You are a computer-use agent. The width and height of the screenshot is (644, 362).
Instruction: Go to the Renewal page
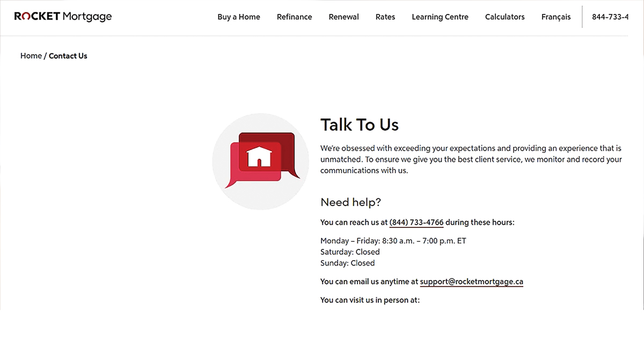click(343, 17)
